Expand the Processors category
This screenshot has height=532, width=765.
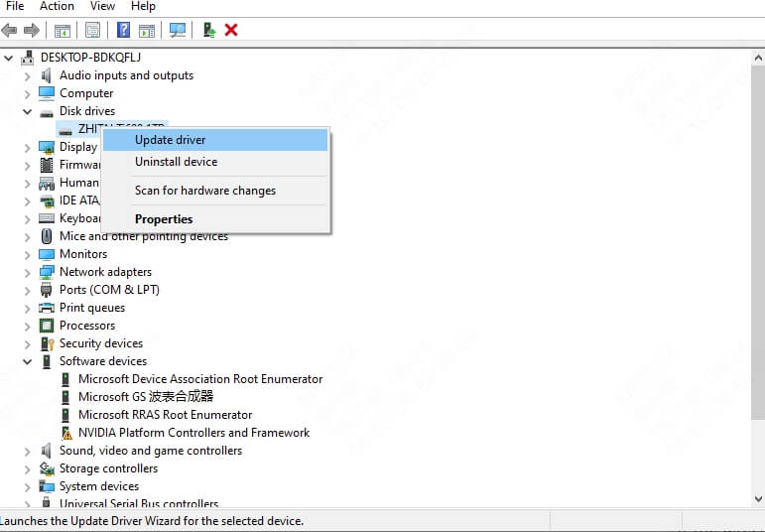click(x=28, y=327)
